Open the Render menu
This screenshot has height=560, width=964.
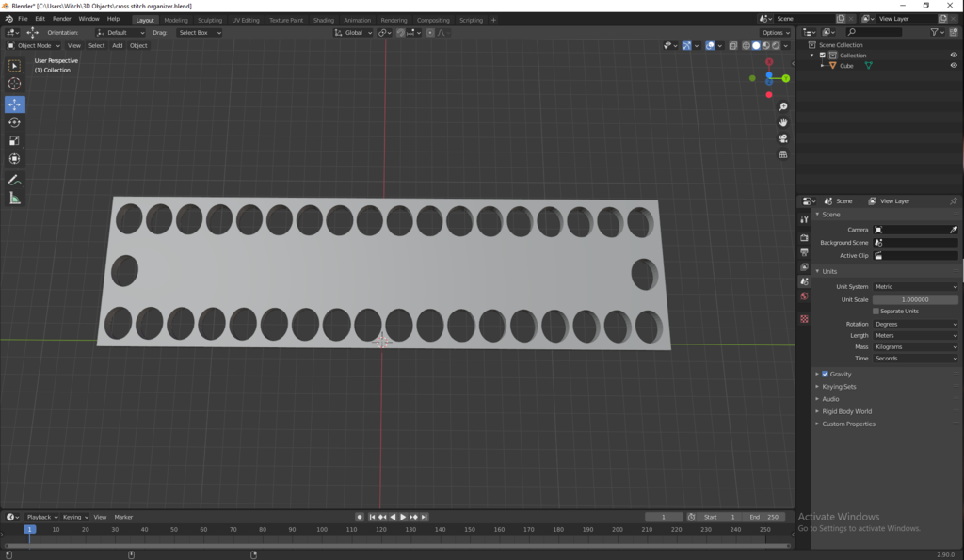click(61, 19)
